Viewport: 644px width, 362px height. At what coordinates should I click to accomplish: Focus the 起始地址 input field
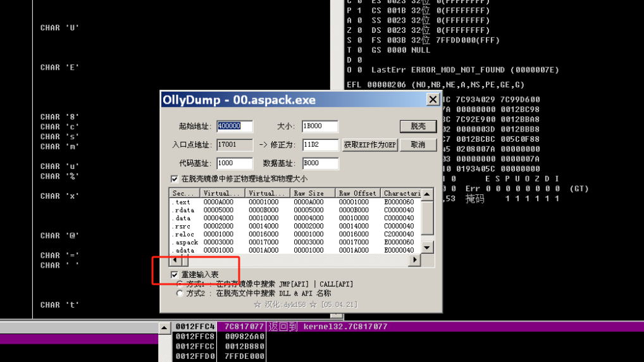coord(235,126)
